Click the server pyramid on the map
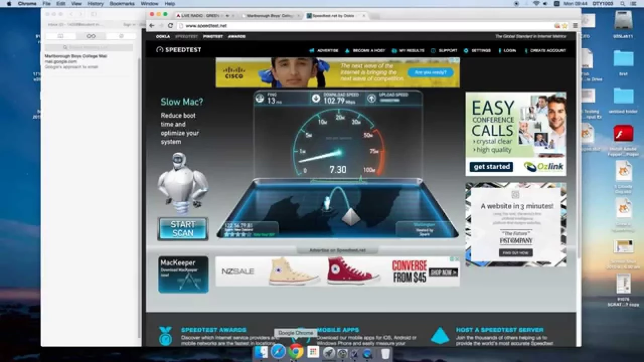The height and width of the screenshot is (362, 644). (x=351, y=216)
